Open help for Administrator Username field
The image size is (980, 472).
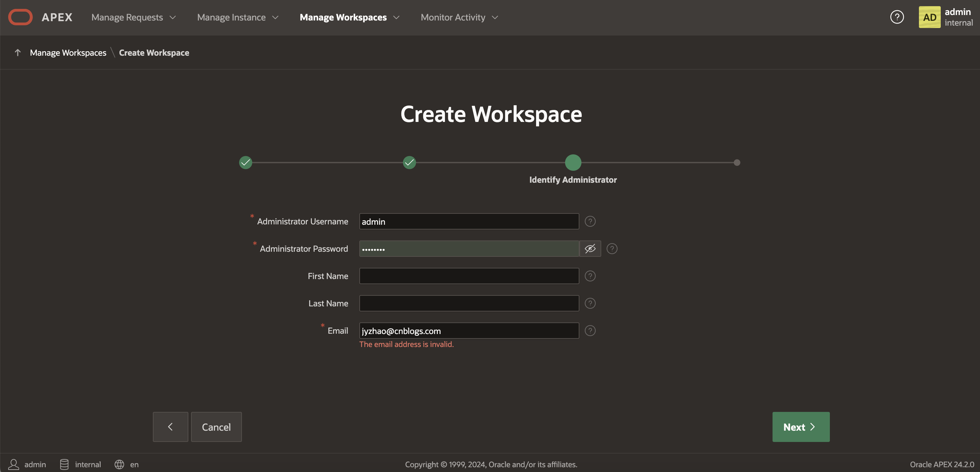(x=590, y=221)
